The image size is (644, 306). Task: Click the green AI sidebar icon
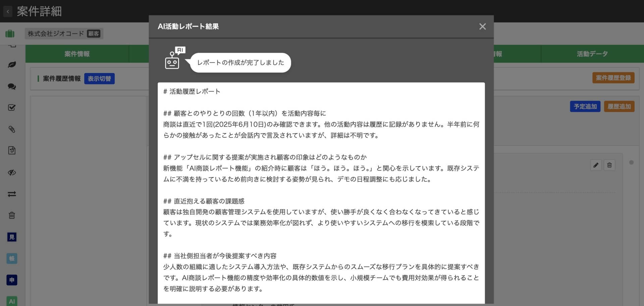12,301
